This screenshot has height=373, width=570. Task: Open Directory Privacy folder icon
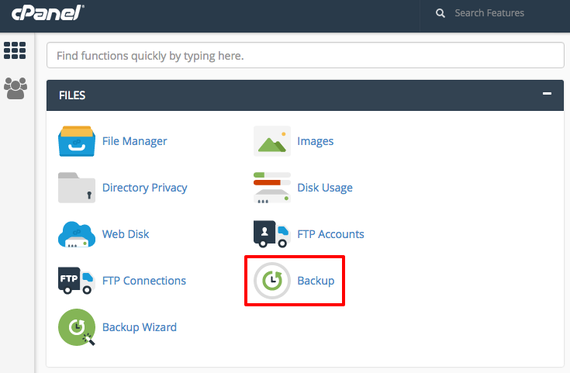click(x=77, y=188)
